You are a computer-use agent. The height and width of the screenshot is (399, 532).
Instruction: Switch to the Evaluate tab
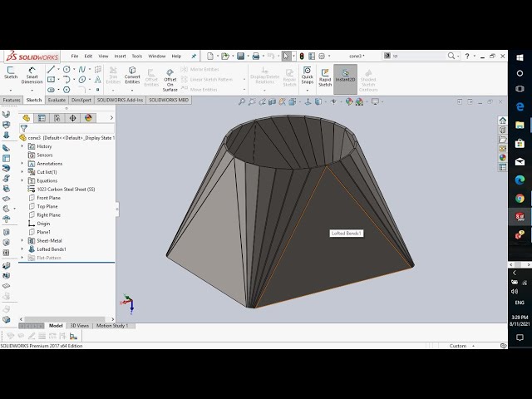click(x=57, y=100)
